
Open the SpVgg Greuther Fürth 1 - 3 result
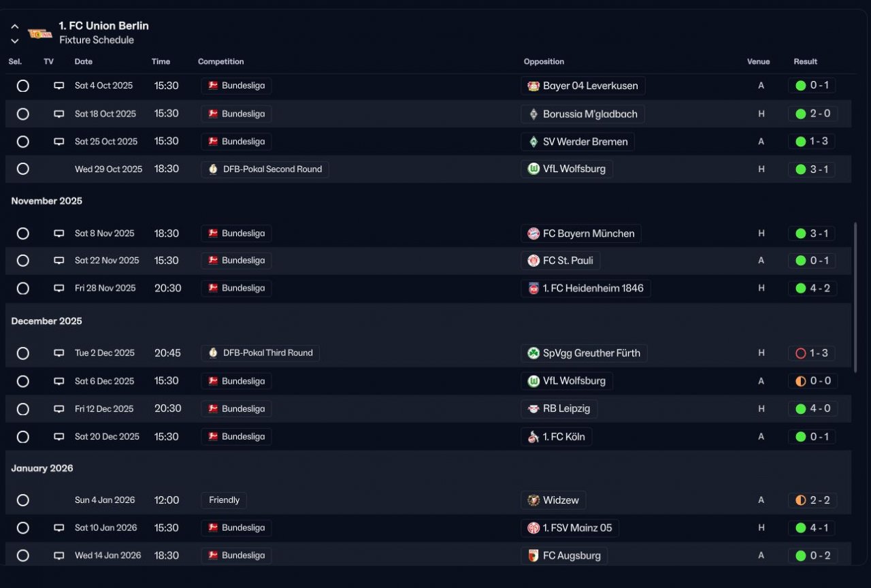click(x=812, y=353)
